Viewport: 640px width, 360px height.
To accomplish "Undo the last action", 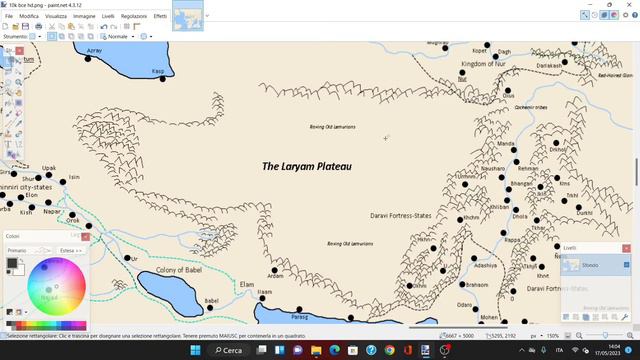I will point(104,27).
